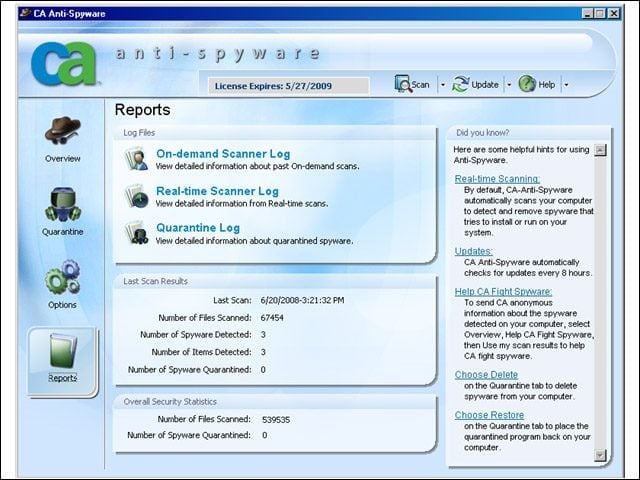Open the Real-time Scanner Log link
The image size is (640, 480).
point(218,191)
